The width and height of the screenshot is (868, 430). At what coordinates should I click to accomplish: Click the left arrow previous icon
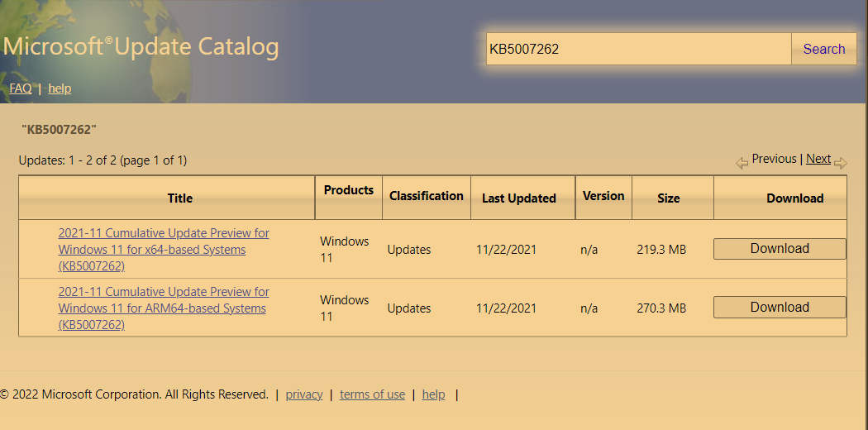tap(742, 163)
